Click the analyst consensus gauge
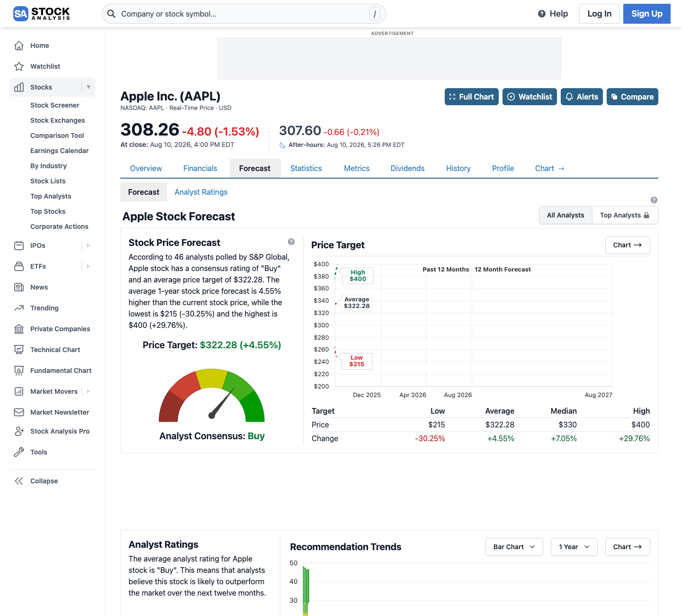682x616 pixels. point(212,396)
